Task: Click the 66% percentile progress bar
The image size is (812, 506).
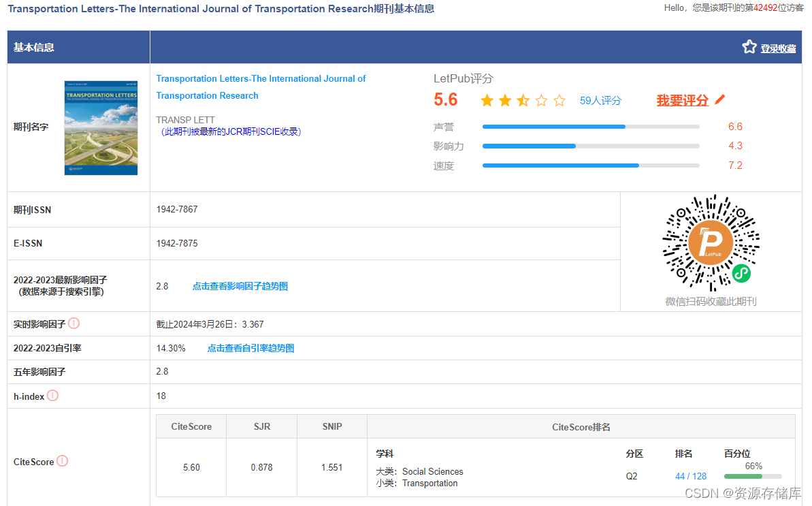Action: coord(753,476)
